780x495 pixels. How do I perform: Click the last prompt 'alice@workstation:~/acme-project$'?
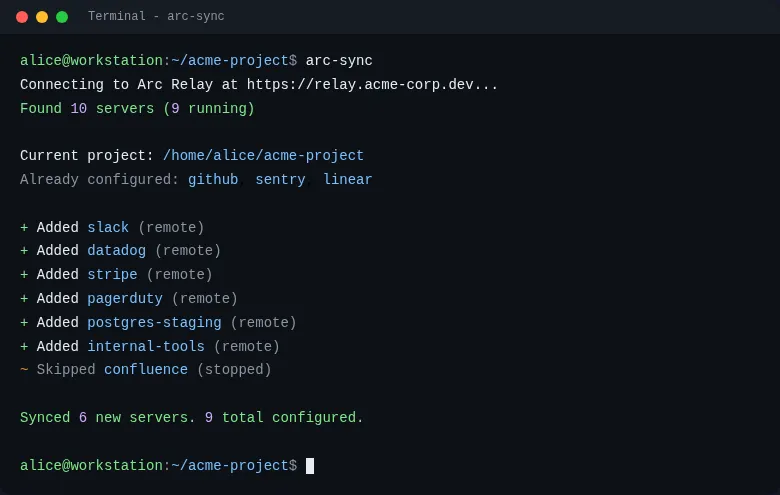tap(158, 466)
